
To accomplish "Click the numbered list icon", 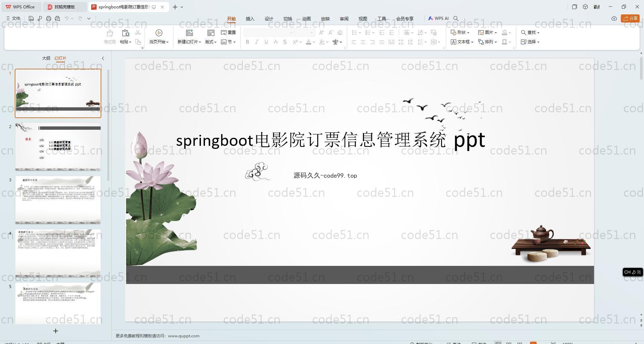I will pos(368,33).
